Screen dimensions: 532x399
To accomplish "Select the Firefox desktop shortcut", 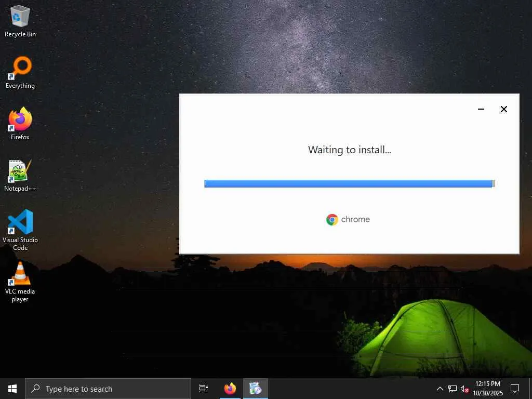I will 20,124.
